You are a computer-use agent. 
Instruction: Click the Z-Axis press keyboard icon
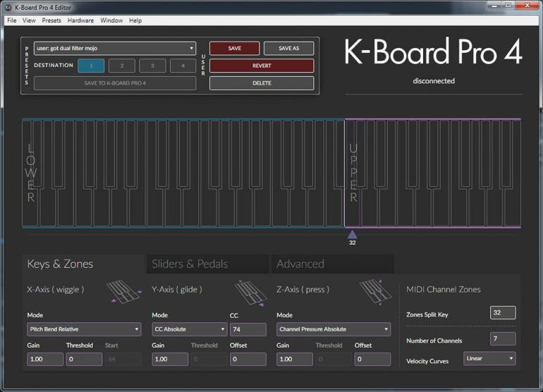[375, 293]
